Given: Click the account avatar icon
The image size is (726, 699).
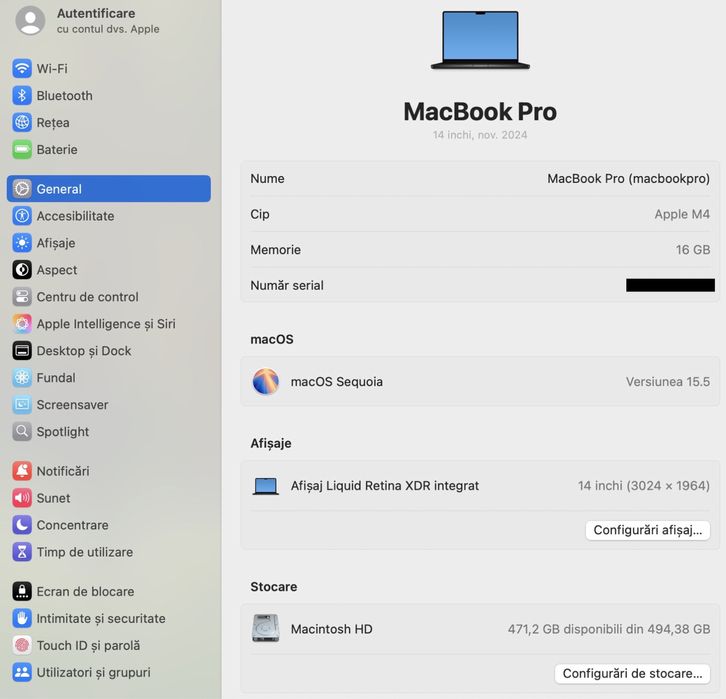Looking at the screenshot, I should (30, 20).
